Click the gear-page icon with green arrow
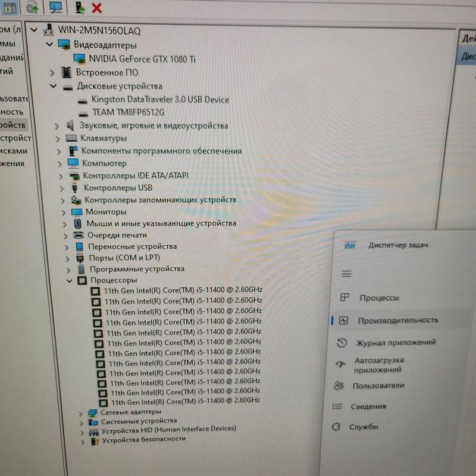Image resolution: width=476 pixels, height=476 pixels. [x=32, y=7]
